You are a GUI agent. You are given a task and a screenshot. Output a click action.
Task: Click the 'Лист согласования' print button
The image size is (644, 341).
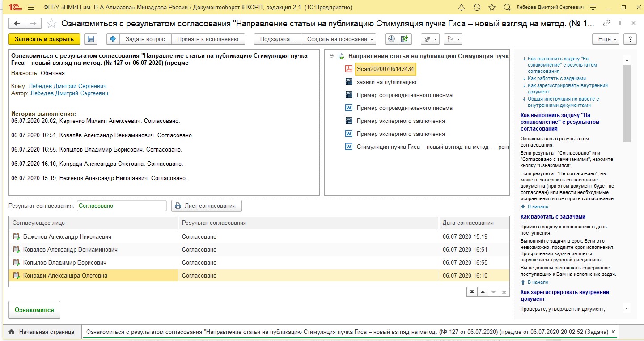coord(207,206)
